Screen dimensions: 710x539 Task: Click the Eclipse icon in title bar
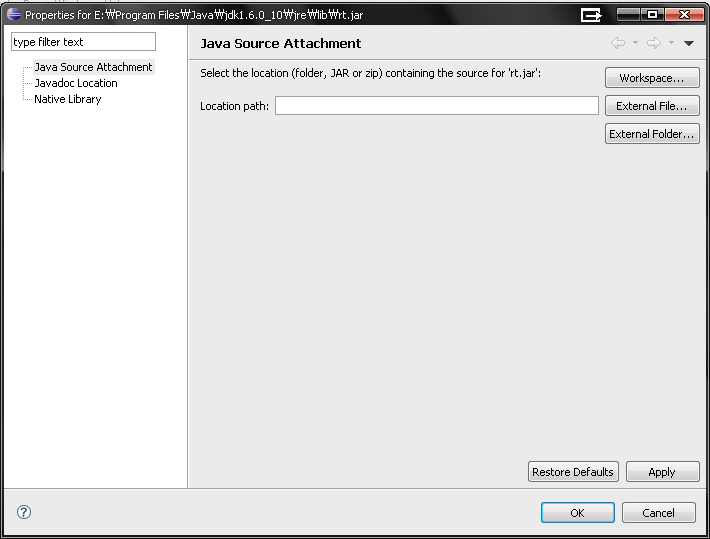pyautogui.click(x=14, y=14)
